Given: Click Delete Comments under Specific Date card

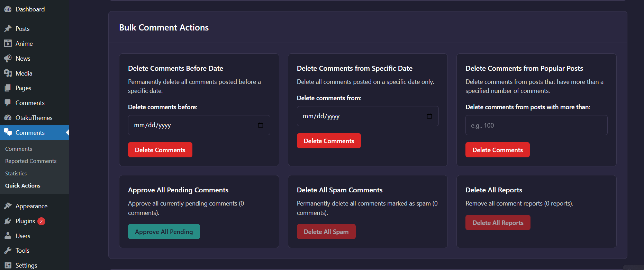Looking at the screenshot, I should [x=329, y=141].
